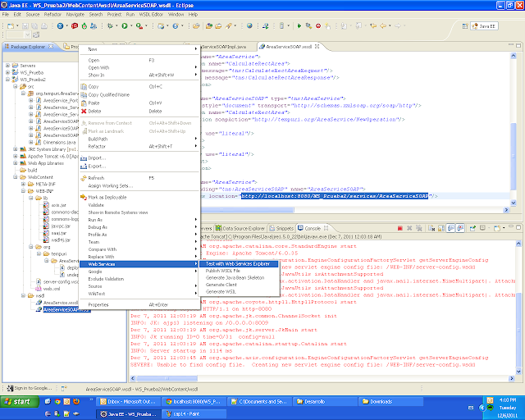Toggle Scroll Lock icon in Console toolbar
Image resolution: width=525 pixels, height=420 pixels.
[x=441, y=228]
